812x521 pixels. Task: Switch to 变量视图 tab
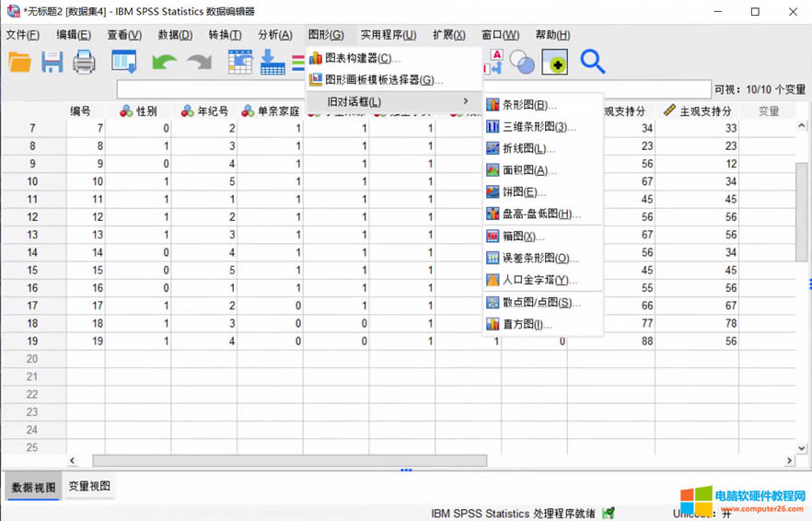pos(89,486)
